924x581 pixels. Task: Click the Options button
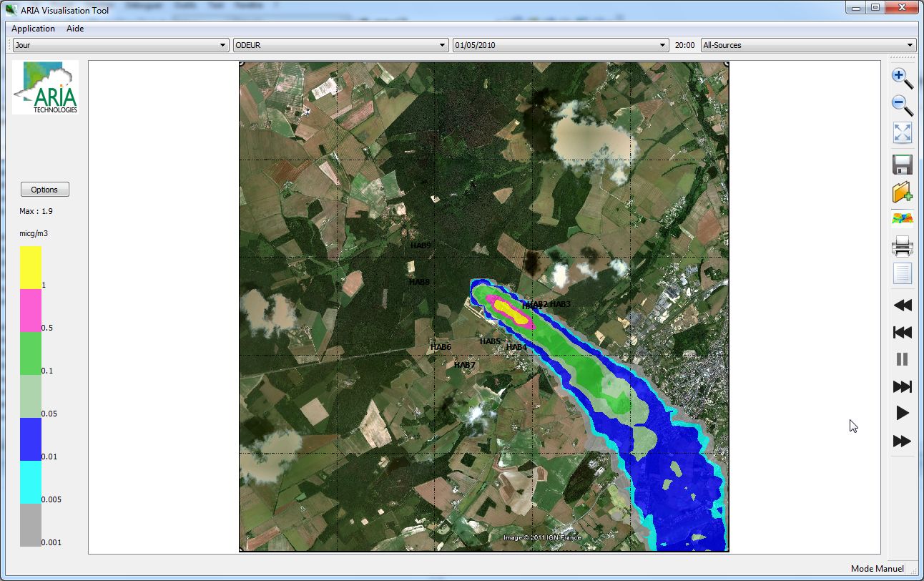(44, 190)
